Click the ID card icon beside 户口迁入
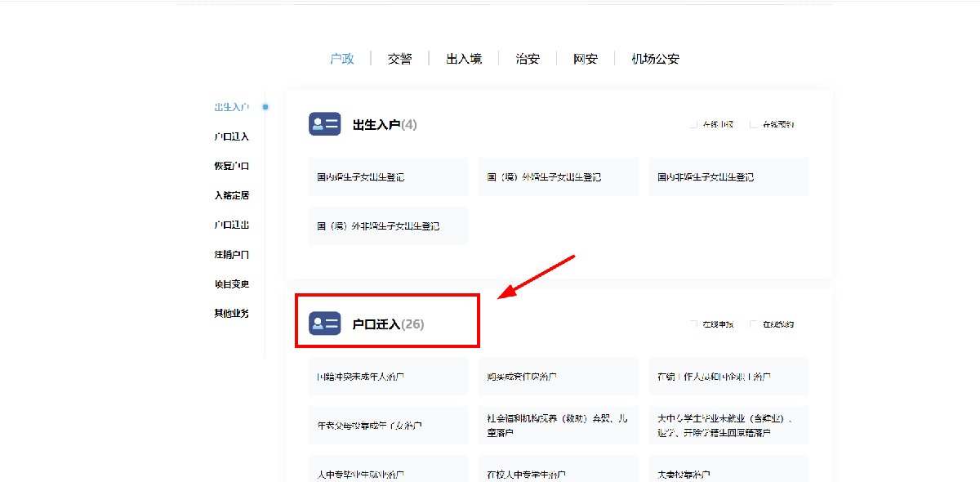980x482 pixels. pyautogui.click(x=324, y=324)
